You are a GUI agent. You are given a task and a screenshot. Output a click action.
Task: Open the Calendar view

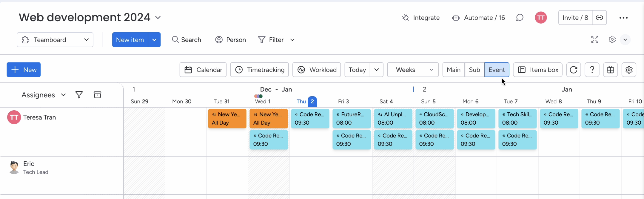point(203,70)
